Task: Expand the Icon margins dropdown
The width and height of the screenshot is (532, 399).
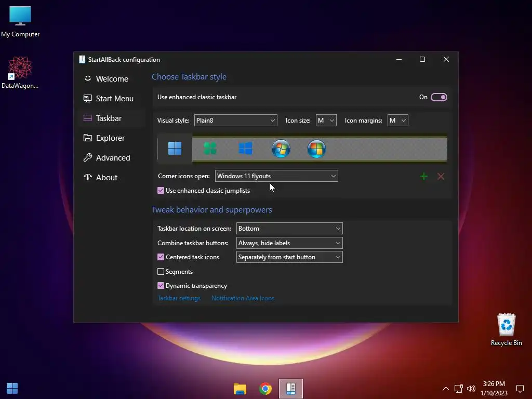Action: tap(397, 121)
